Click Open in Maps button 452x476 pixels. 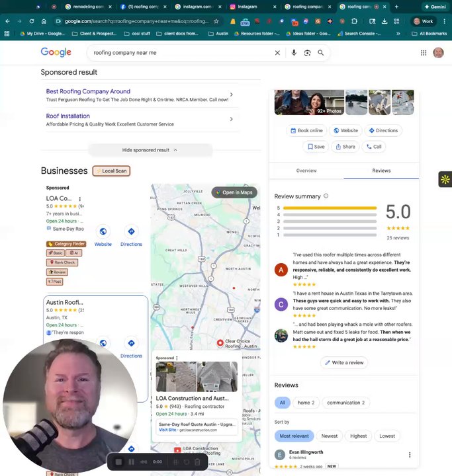[234, 192]
